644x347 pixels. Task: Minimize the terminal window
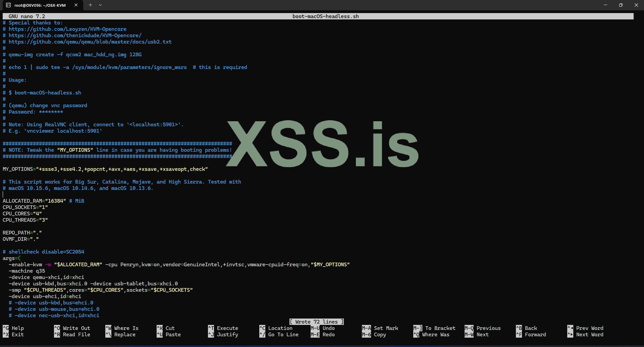point(605,5)
